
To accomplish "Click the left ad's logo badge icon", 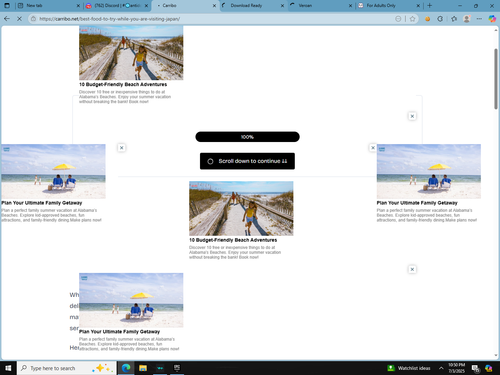I will click(6, 149).
